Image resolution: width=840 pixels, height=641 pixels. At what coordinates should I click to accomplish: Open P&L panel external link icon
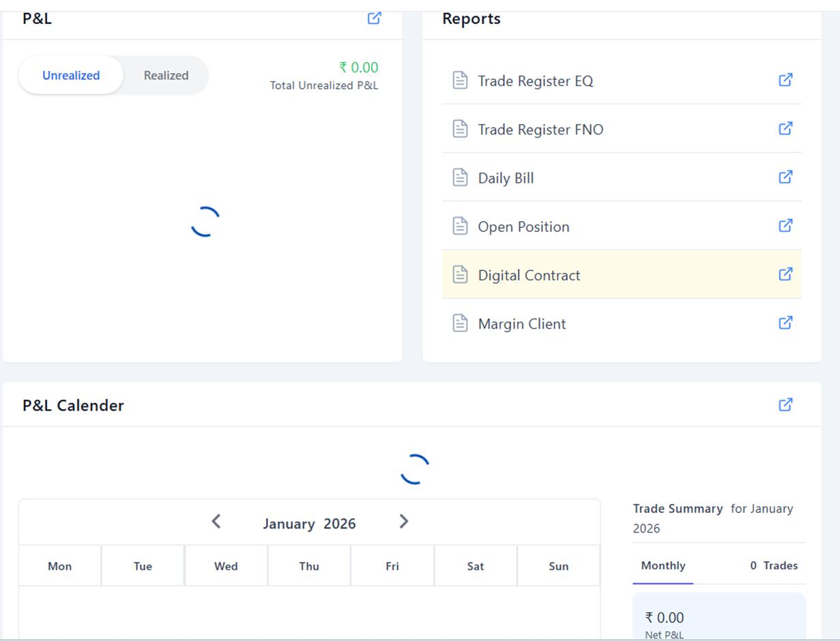374,18
